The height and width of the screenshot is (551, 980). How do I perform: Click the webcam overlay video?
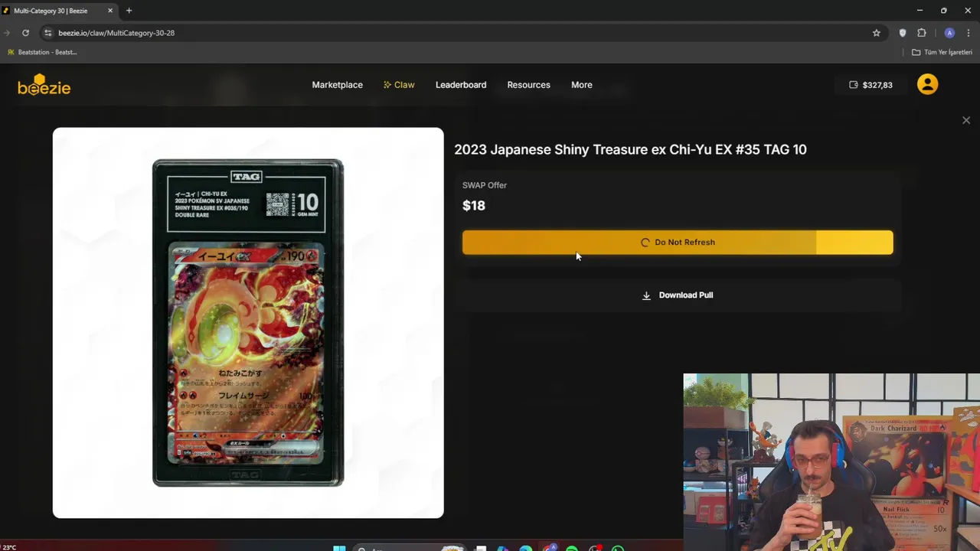tap(831, 462)
